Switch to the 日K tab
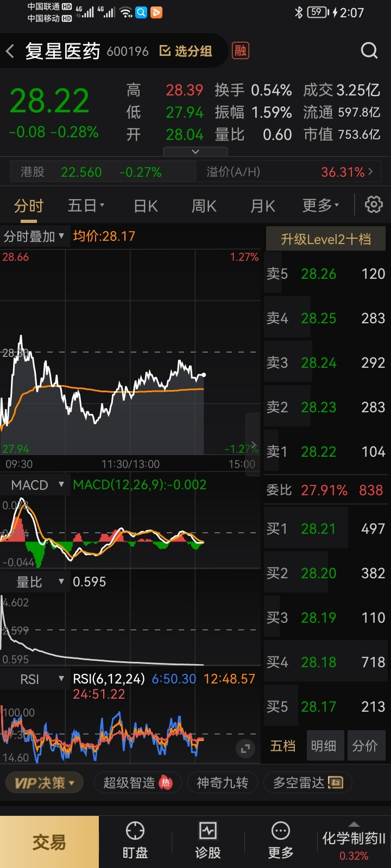 tap(146, 206)
